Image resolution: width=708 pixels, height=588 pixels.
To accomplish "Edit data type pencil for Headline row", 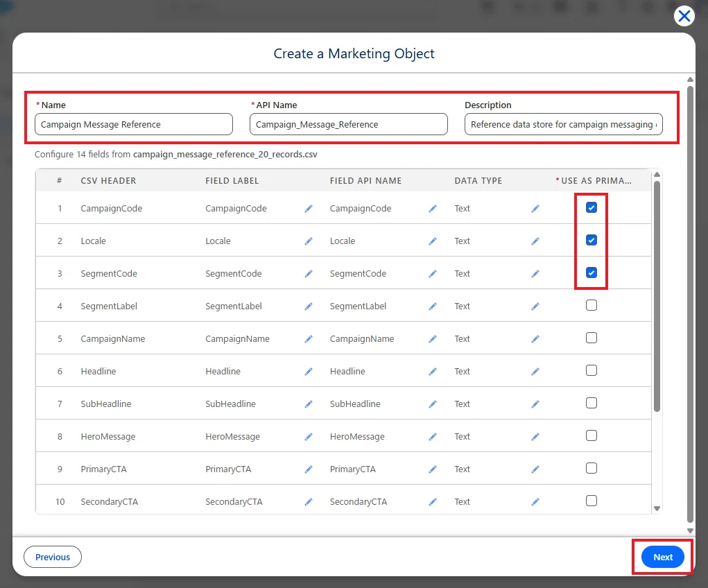I will pyautogui.click(x=535, y=371).
